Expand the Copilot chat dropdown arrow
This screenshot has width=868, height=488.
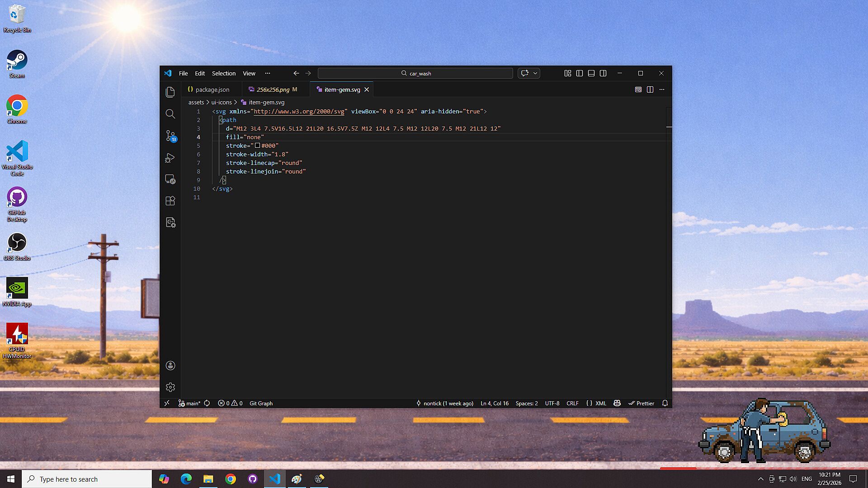(x=535, y=73)
